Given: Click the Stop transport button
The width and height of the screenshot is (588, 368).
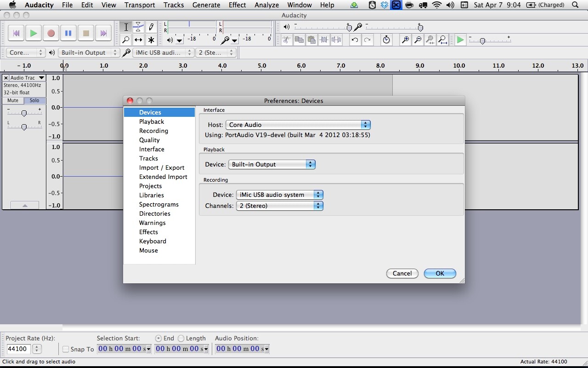Looking at the screenshot, I should tap(86, 33).
